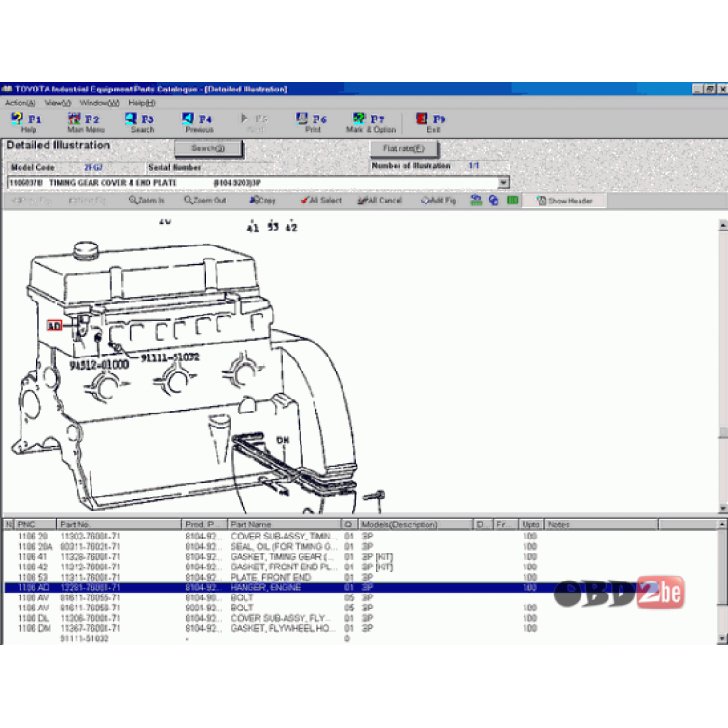
Task: Click the Add Fig toolbar item
Action: tap(439, 201)
